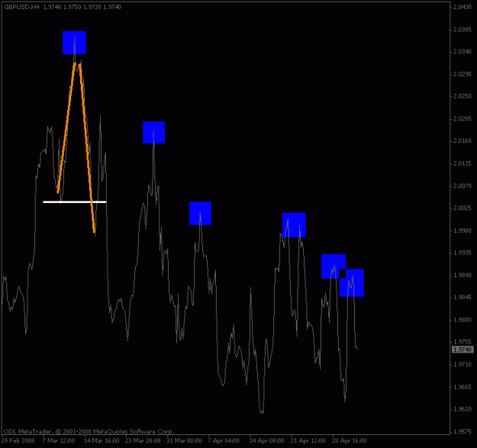The width and height of the screenshot is (477, 448).
Task: Click the 2.0160 price axis label
Action: 462,141
